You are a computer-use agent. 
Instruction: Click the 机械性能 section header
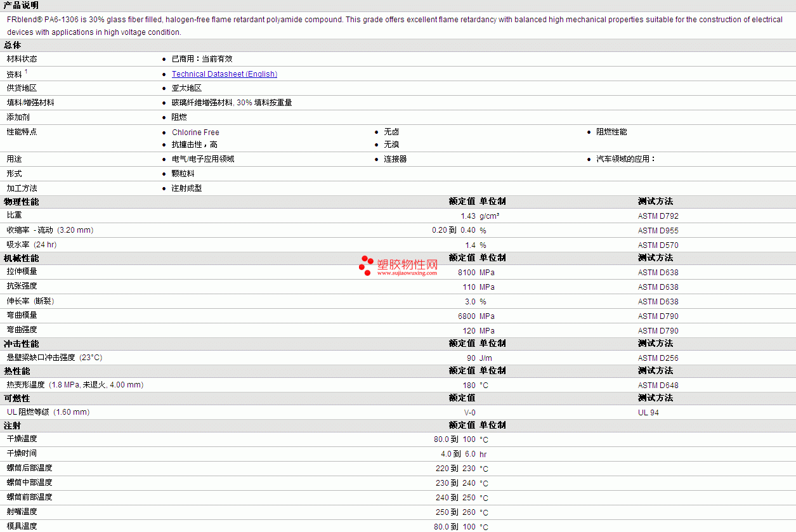pyautogui.click(x=21, y=258)
